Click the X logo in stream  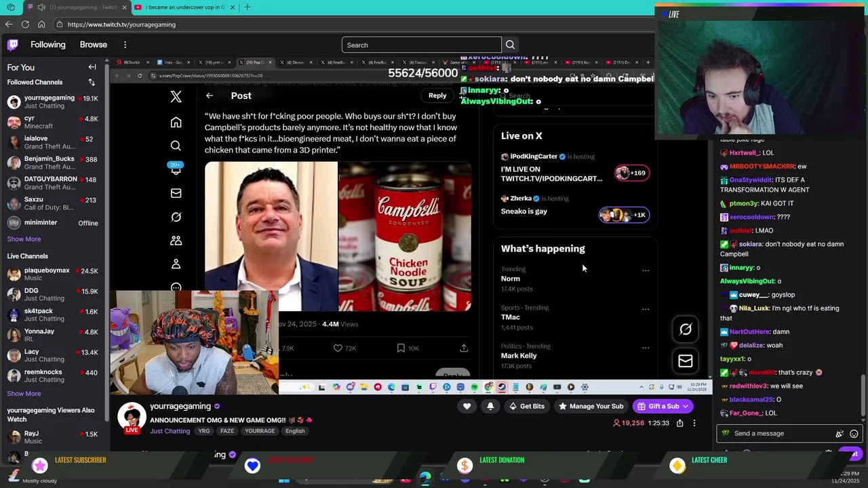pyautogui.click(x=176, y=97)
